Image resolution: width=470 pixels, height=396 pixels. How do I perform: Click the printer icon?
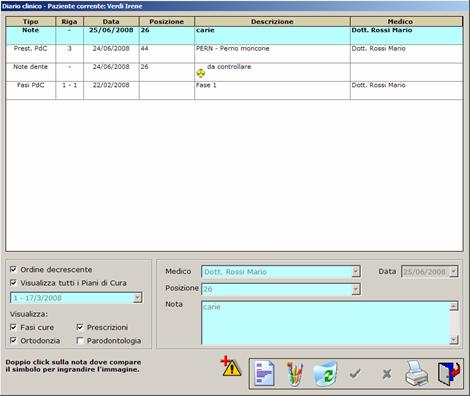tap(417, 373)
